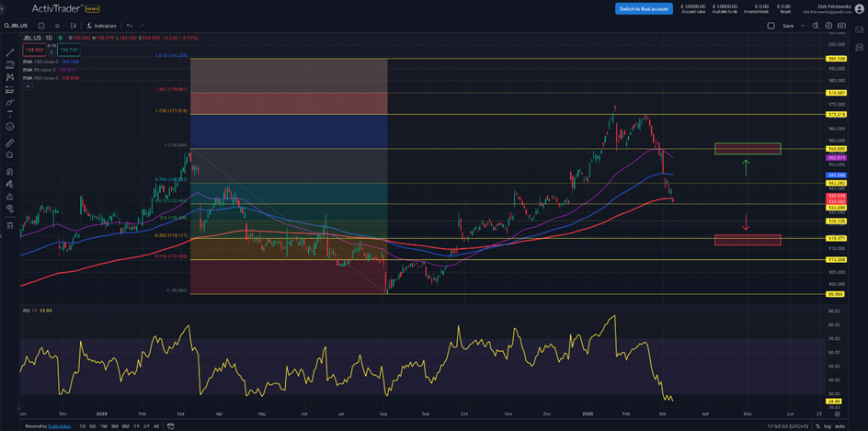Select the ruler measure tool
This screenshot has width=868, height=431.
10,143
